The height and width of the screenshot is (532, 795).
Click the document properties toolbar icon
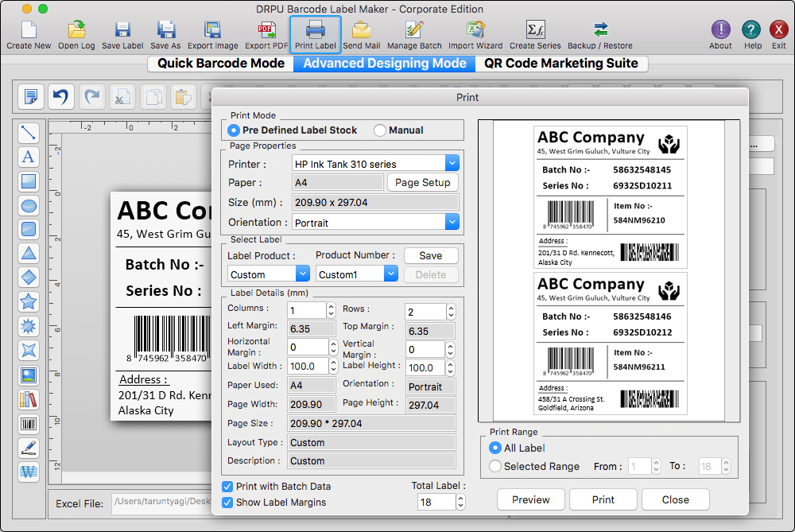(30, 96)
